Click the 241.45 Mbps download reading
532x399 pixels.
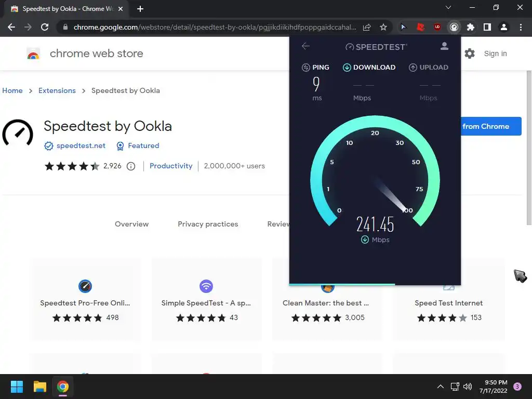coord(375,224)
